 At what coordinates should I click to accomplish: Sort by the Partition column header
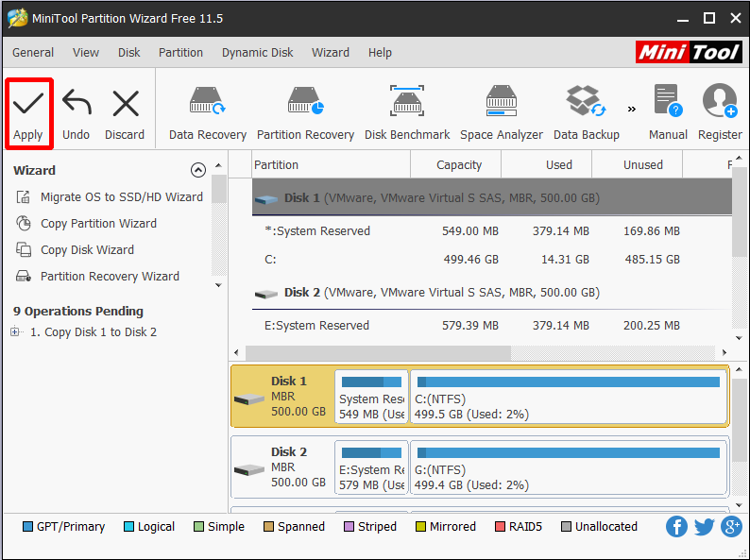point(331,165)
